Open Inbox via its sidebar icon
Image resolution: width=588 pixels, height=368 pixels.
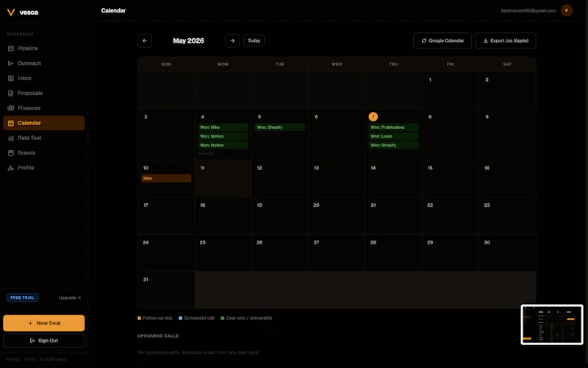coord(11,78)
